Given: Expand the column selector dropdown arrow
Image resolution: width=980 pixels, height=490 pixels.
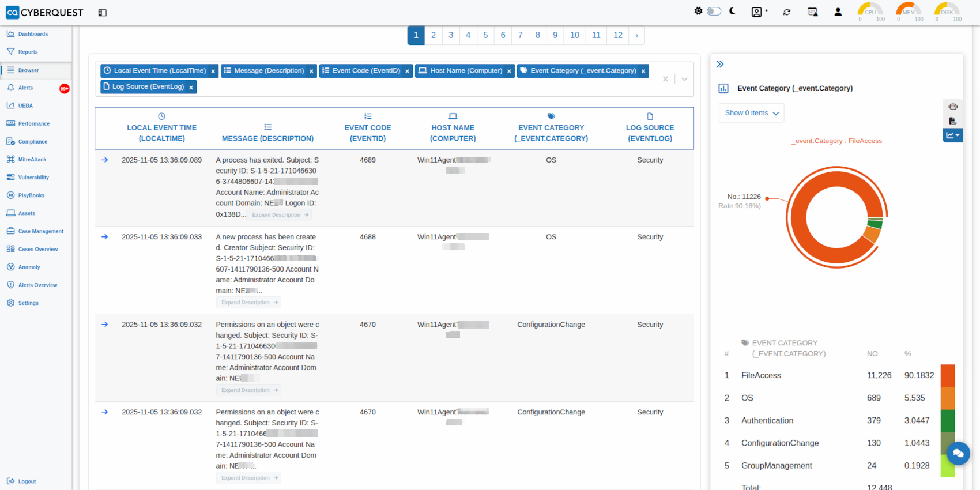Looking at the screenshot, I should [x=684, y=79].
